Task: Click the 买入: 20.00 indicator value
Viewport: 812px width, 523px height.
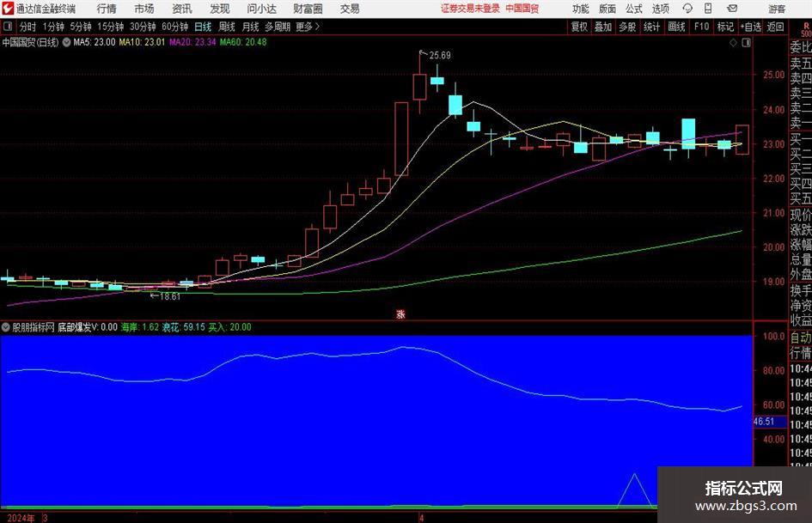Action: [x=230, y=327]
